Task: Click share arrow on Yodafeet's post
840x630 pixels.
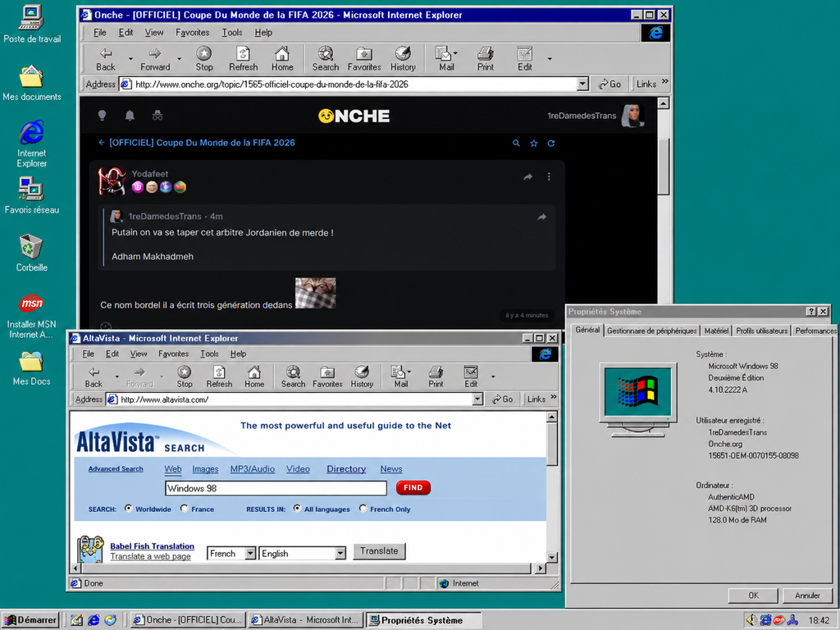Action: 527,177
